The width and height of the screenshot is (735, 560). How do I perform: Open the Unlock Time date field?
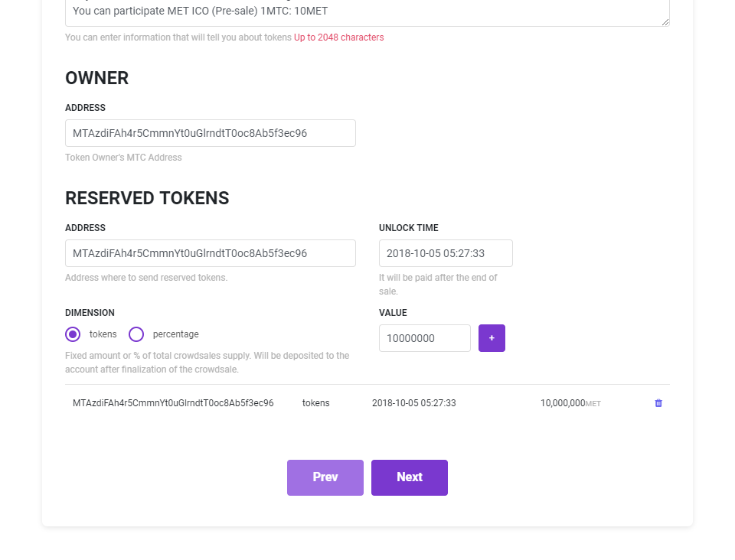(446, 253)
